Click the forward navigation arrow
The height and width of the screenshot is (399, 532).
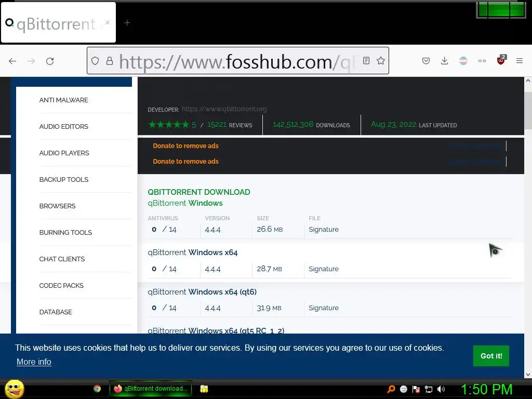pyautogui.click(x=31, y=61)
